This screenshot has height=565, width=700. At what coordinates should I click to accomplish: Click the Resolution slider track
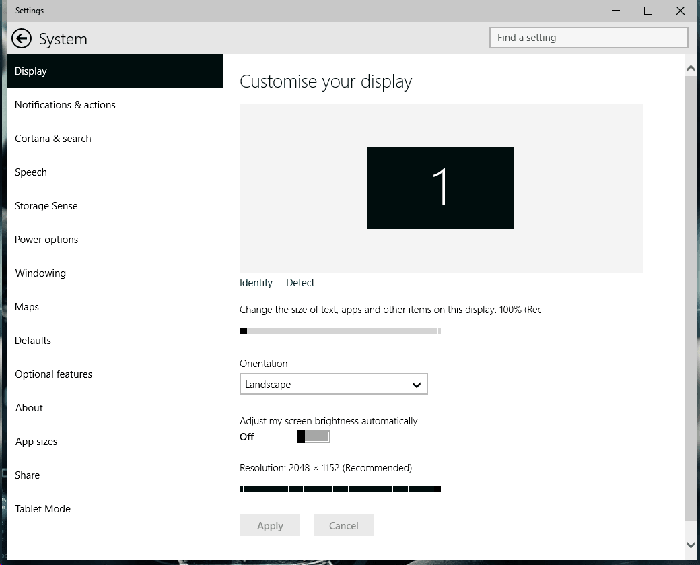coord(340,489)
